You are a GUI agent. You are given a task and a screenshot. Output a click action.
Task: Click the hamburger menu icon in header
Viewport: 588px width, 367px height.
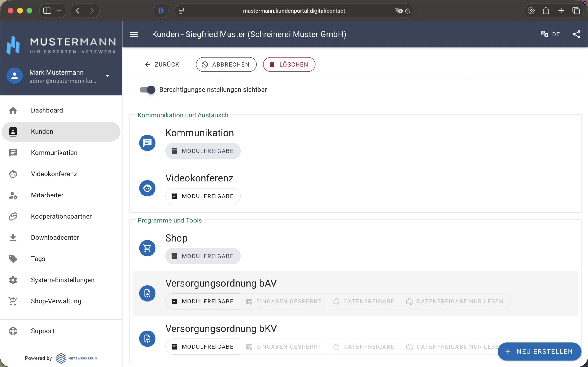pos(134,34)
